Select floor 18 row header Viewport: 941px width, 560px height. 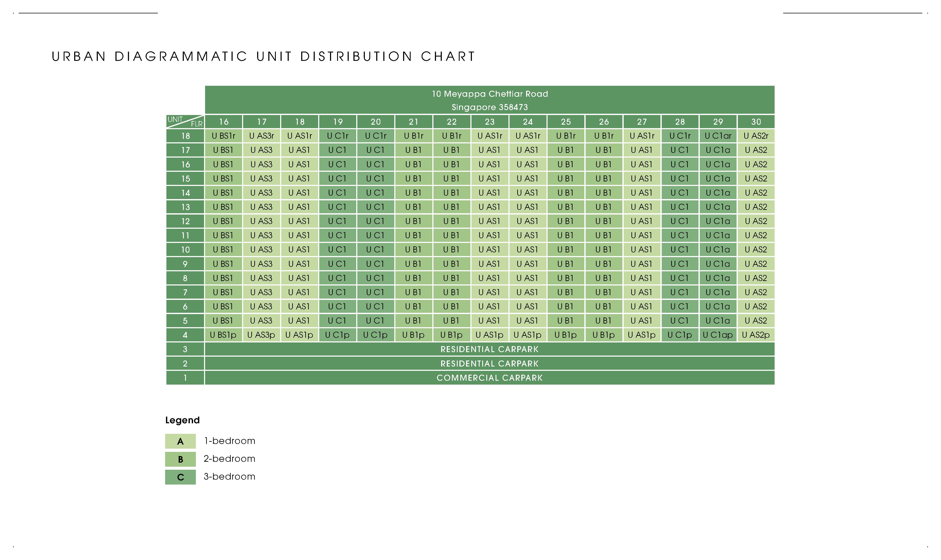pyautogui.click(x=185, y=136)
